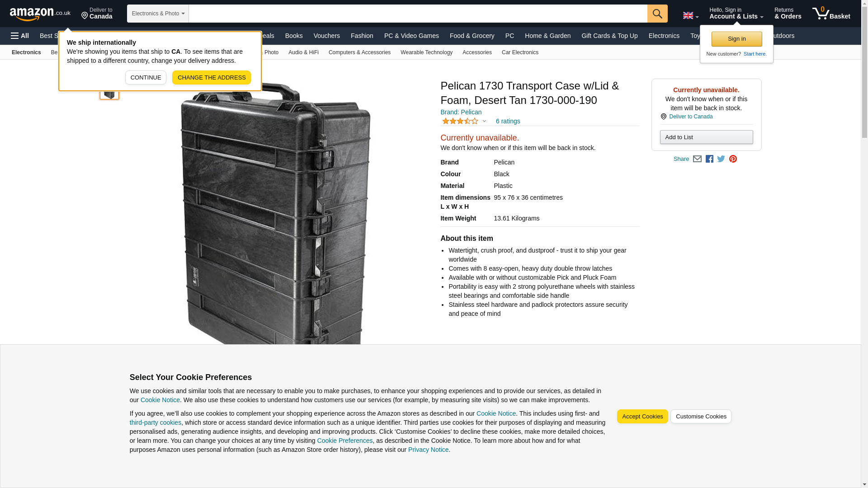Open the UK flag language selector
Viewport: 868px width, 488px height.
click(690, 15)
